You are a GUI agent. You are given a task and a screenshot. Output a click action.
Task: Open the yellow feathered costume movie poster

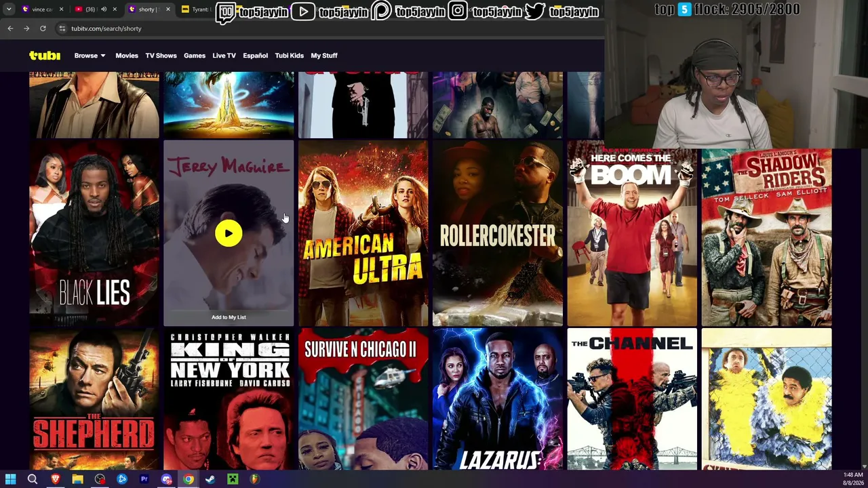(766, 399)
